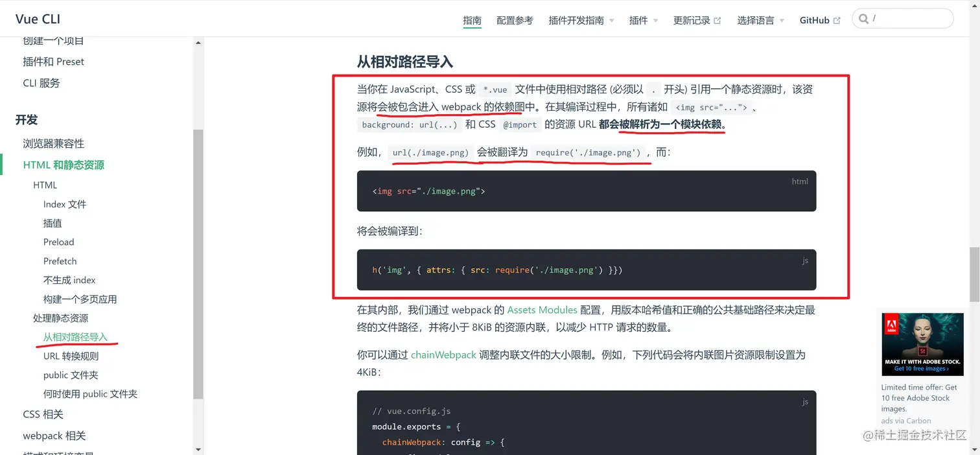Click the vue.config.js code block
This screenshot has height=455, width=980.
click(x=587, y=423)
